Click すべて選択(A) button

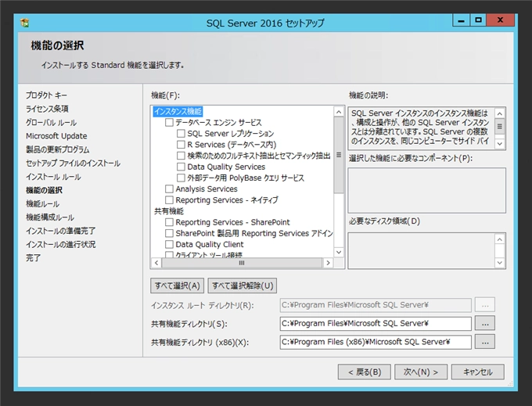[177, 286]
